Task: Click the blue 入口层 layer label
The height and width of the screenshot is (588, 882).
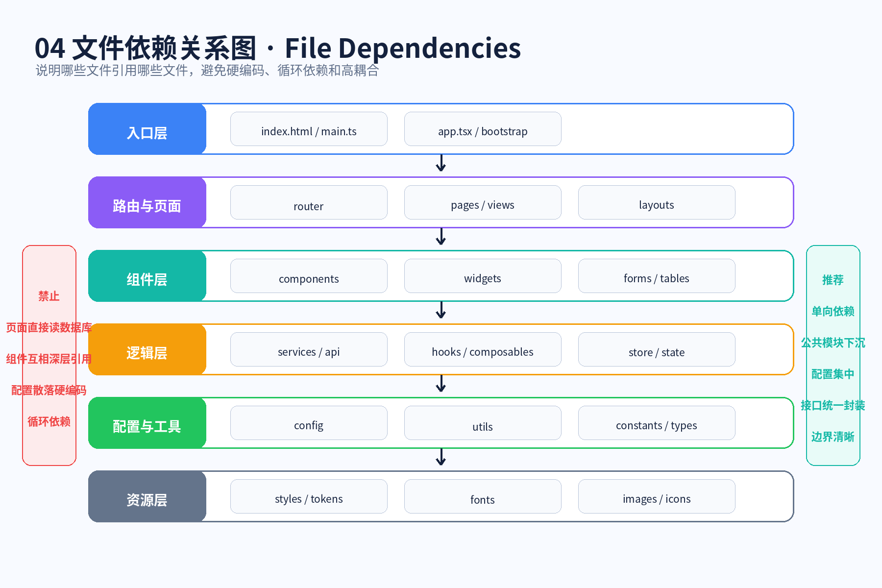Action: [147, 129]
